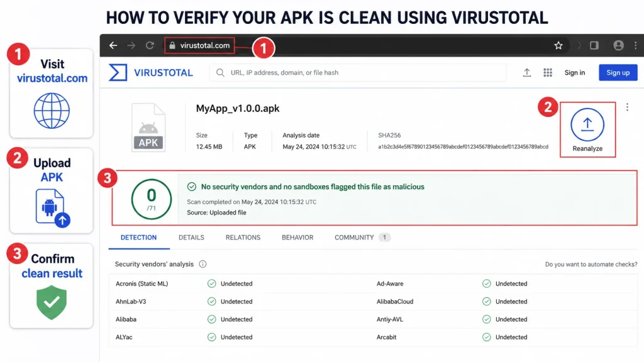Open the browser profile avatar icon

point(619,45)
